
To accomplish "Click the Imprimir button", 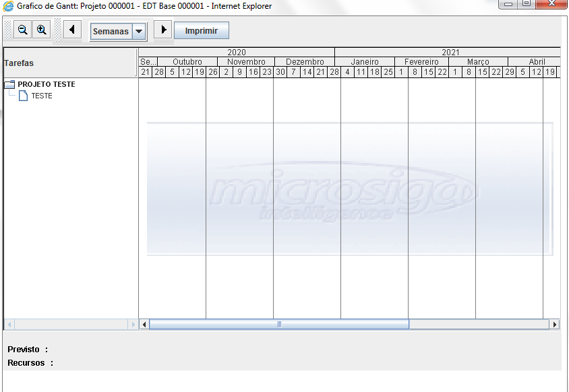I will coord(202,30).
